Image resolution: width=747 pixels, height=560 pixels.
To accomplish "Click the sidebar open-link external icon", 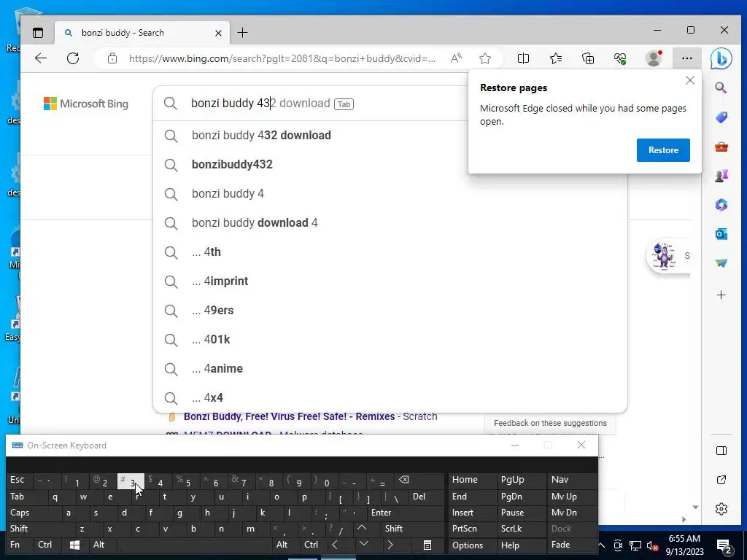I will (721, 480).
